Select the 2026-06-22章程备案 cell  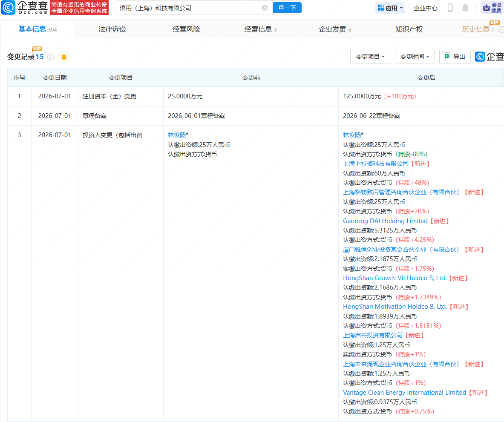click(x=421, y=116)
